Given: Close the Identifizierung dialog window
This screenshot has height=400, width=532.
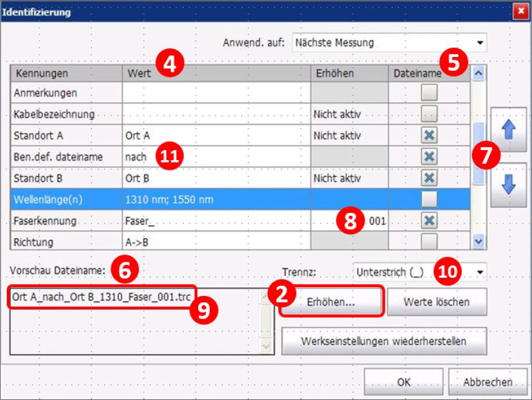Looking at the screenshot, I should [520, 12].
